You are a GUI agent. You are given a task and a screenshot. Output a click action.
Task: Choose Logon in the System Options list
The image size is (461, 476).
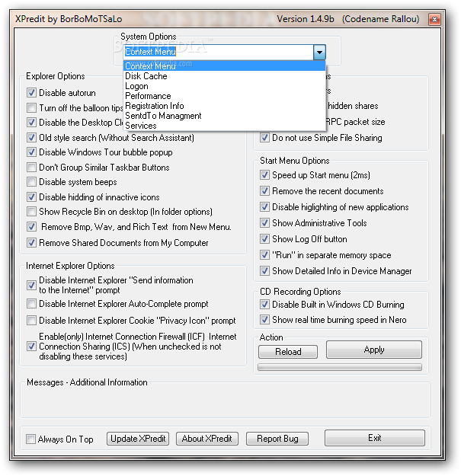pos(225,86)
